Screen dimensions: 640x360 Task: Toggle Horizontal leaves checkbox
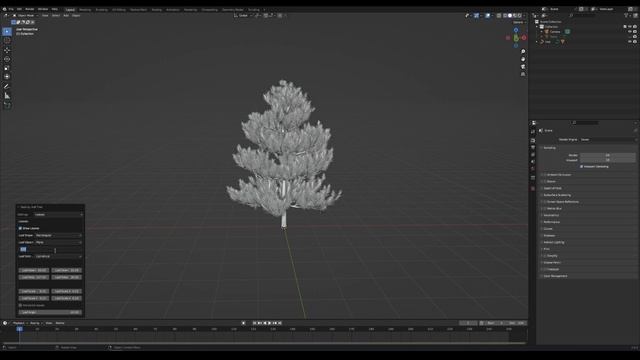20,305
